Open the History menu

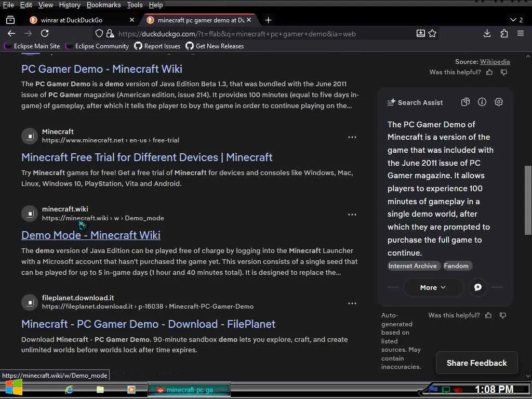pos(70,5)
